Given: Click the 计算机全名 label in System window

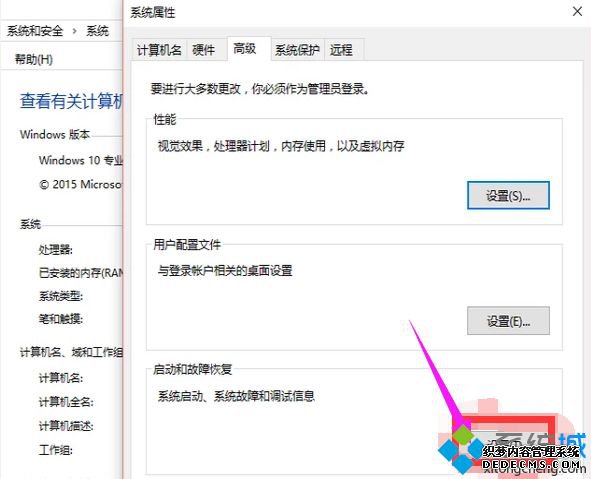Looking at the screenshot, I should [66, 402].
